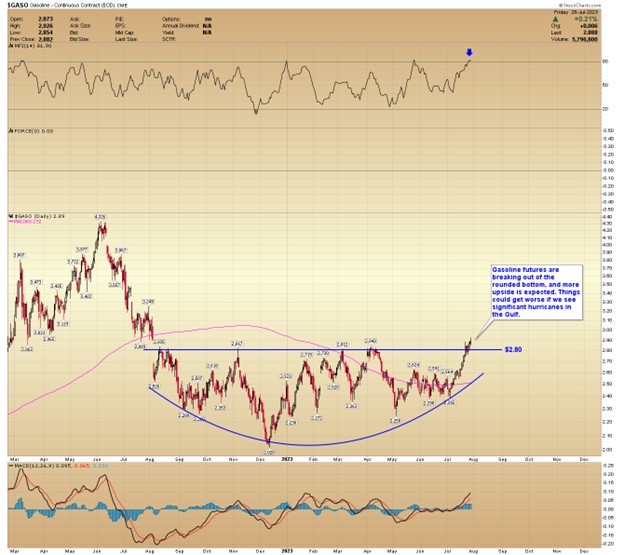The width and height of the screenshot is (624, 555).
Task: Select the Low value 2.854
Action: [46, 33]
